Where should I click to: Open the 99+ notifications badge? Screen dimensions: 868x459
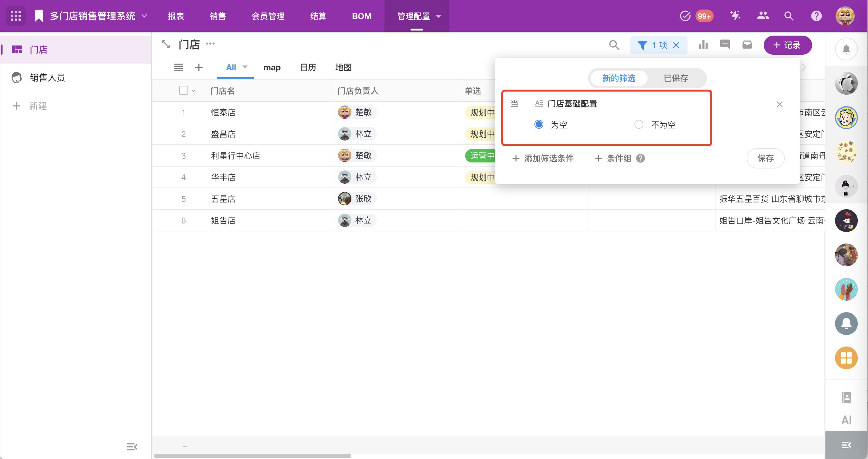704,16
